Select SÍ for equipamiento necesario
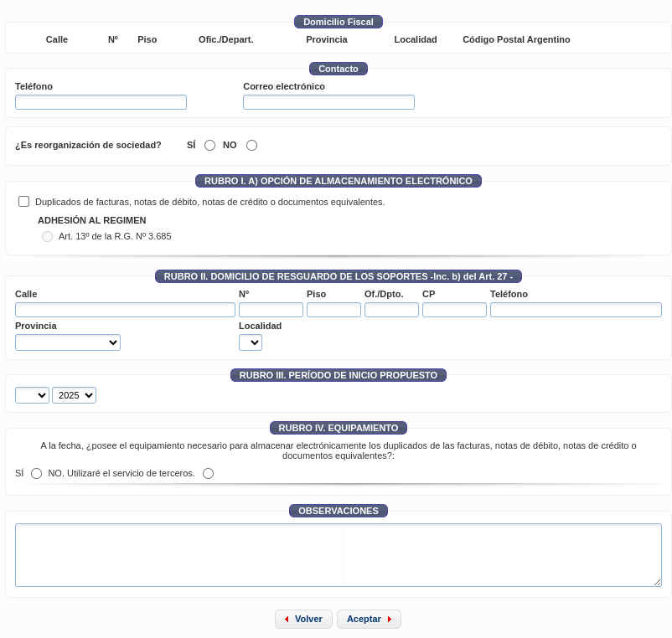 tap(36, 474)
